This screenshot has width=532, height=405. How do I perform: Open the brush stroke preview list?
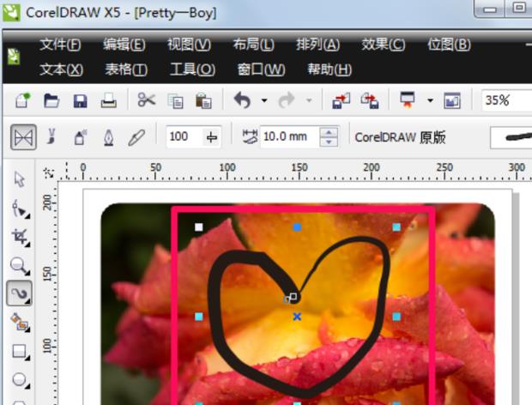pos(511,137)
